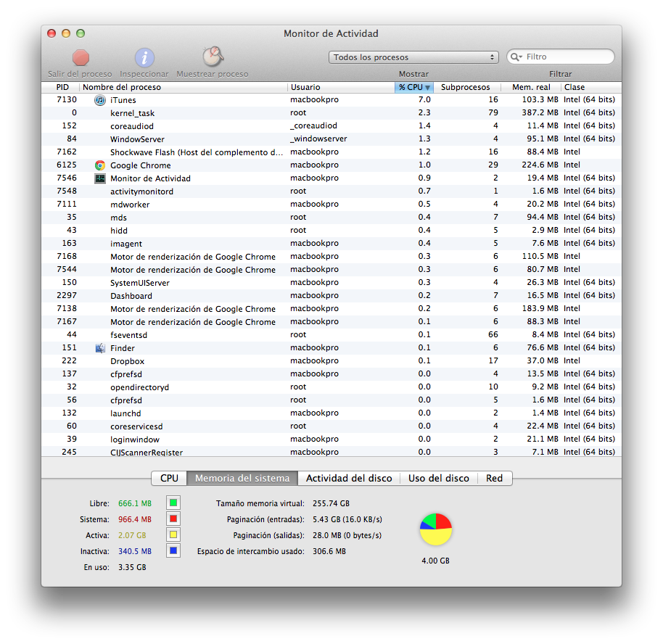This screenshot has width=663, height=644.
Task: Select the SystemUIServer process row
Action: 331,282
